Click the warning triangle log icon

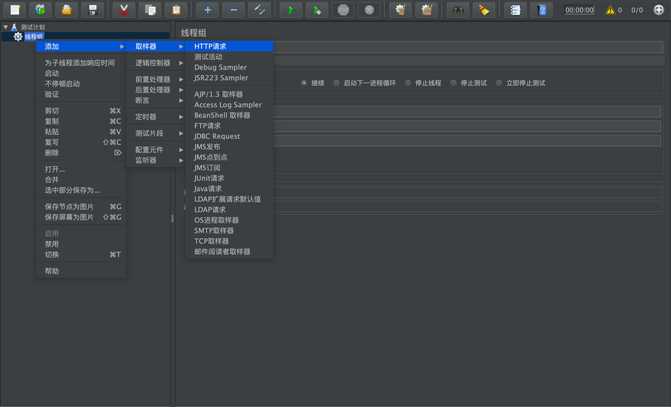(x=610, y=10)
